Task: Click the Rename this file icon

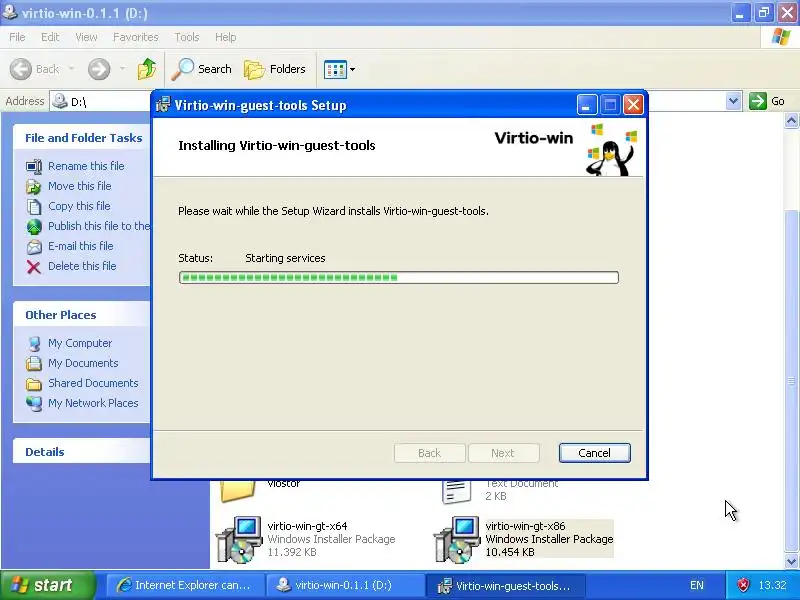Action: pos(34,166)
